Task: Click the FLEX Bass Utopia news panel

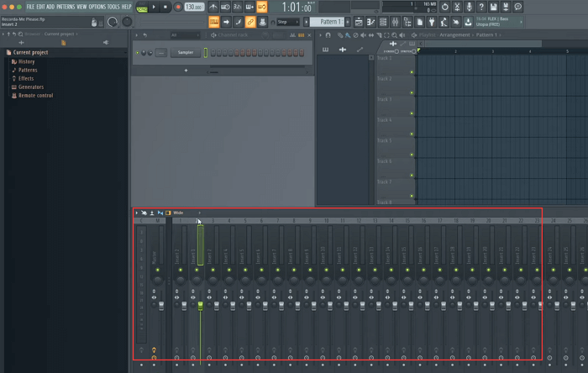Action: coord(499,22)
